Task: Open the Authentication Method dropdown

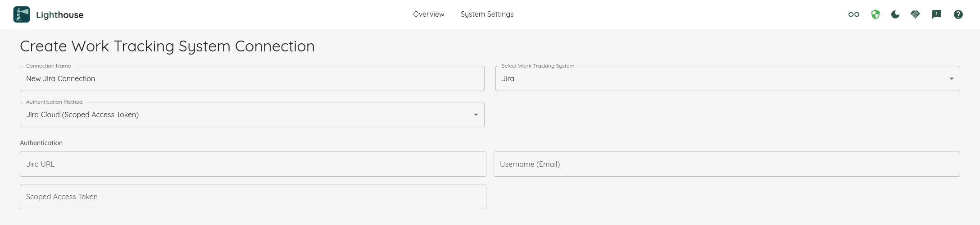Action: 252,115
